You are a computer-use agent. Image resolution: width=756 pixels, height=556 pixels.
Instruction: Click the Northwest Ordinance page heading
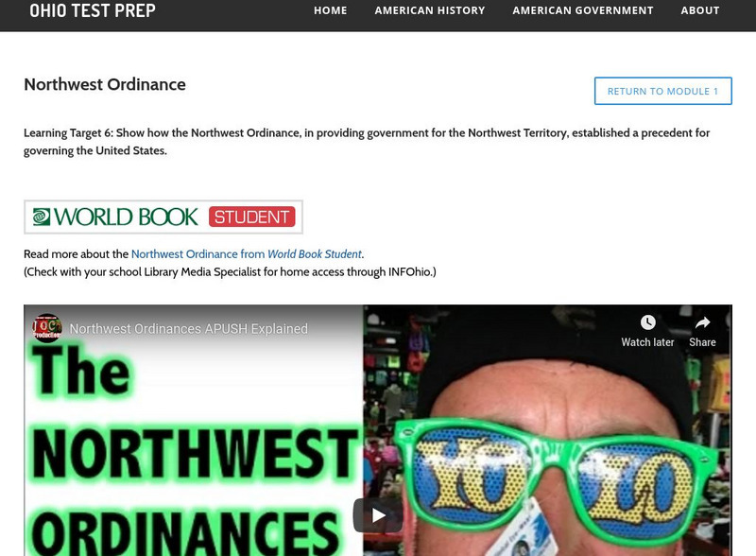click(x=105, y=84)
